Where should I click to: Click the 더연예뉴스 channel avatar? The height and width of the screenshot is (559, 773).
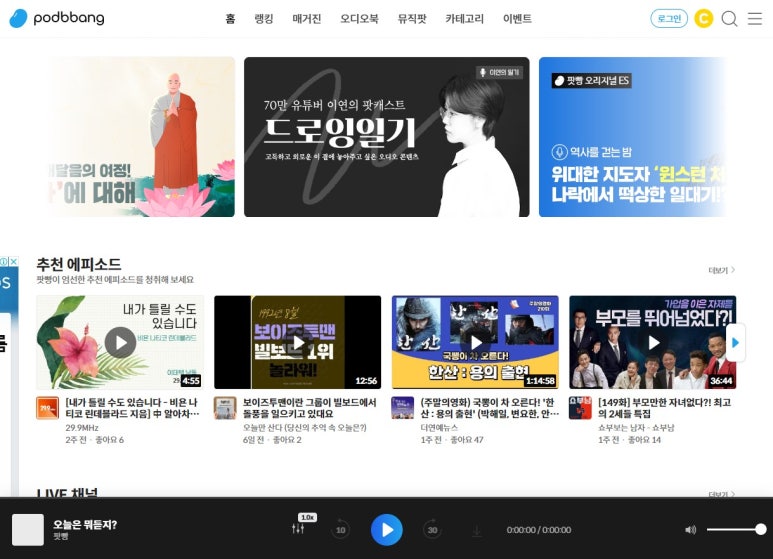pyautogui.click(x=403, y=408)
